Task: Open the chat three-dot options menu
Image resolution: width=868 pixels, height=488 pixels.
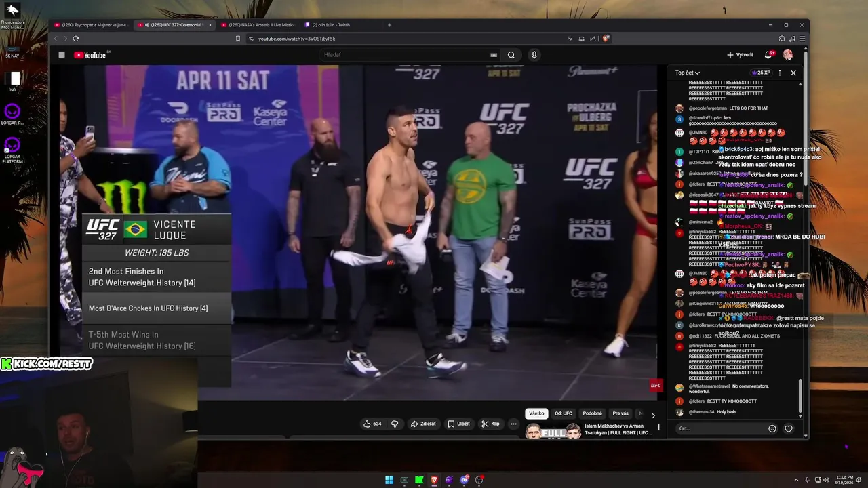Action: [x=780, y=73]
